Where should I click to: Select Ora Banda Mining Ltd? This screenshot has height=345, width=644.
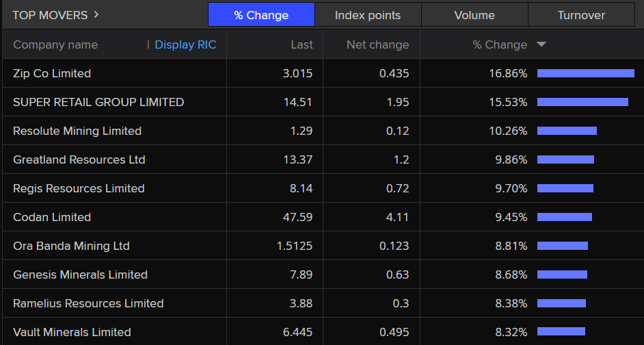72,246
